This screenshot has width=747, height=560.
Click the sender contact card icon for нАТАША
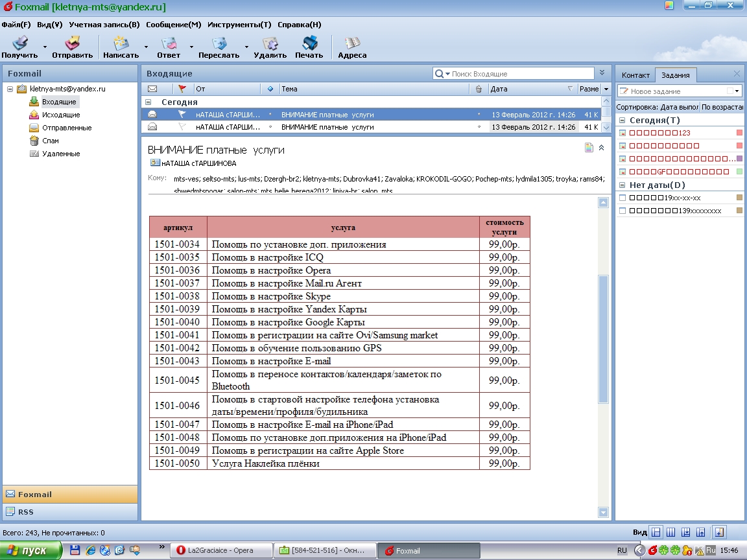(155, 163)
